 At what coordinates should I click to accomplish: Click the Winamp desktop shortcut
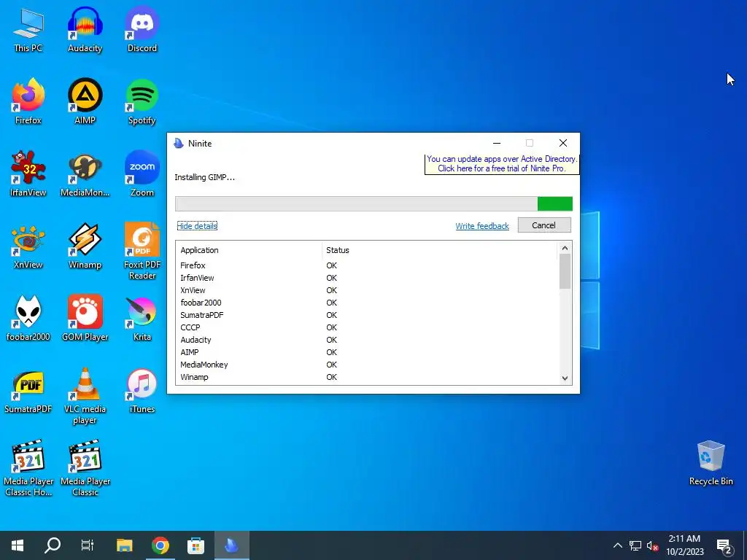point(85,246)
